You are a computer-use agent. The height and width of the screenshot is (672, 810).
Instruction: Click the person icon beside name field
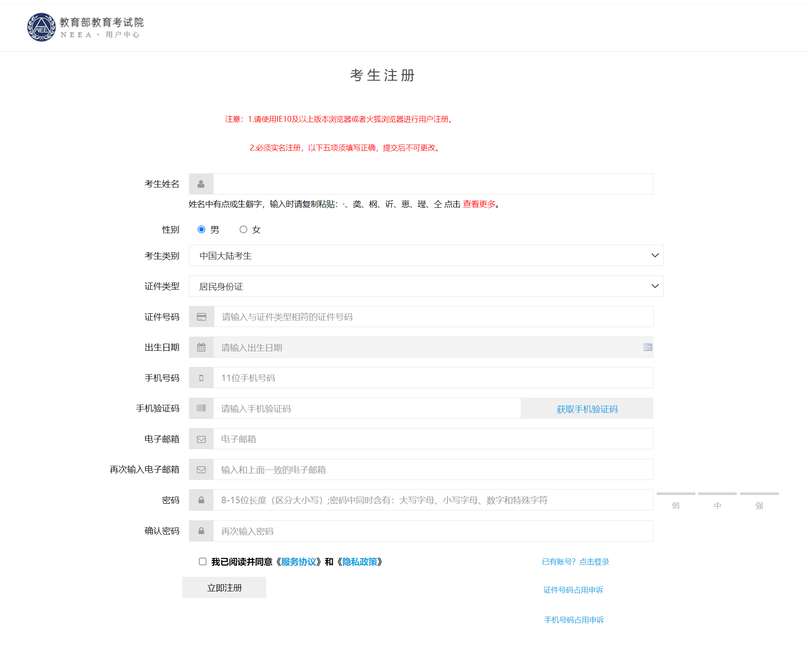point(201,184)
